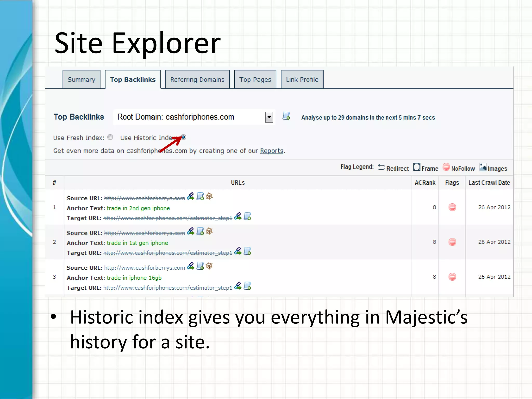Select the Use Fresh Index radio button
The height and width of the screenshot is (399, 532).
point(110,137)
